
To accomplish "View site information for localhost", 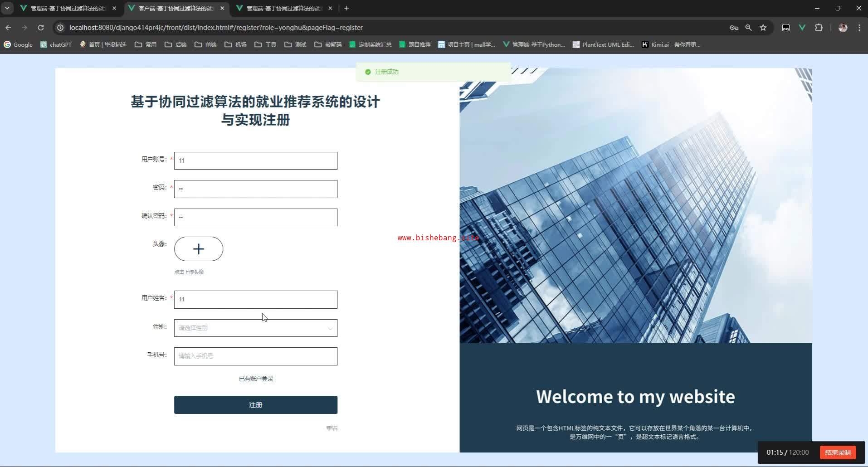I will pyautogui.click(x=60, y=28).
